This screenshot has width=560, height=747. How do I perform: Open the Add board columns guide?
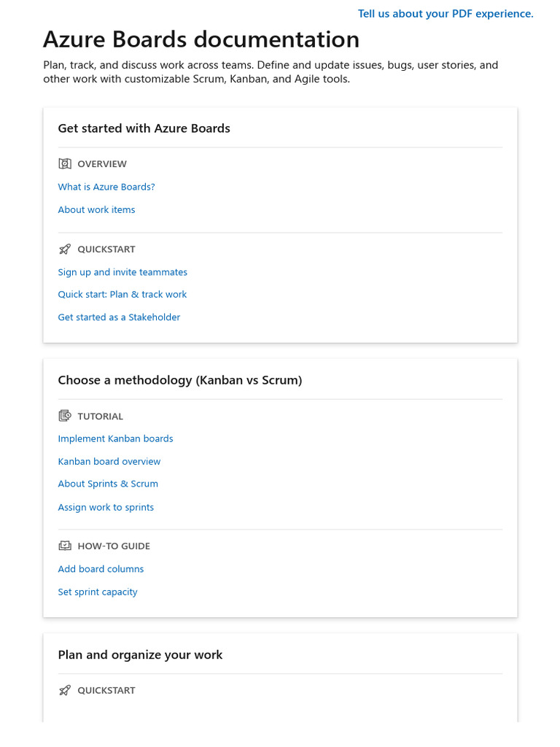coord(101,569)
